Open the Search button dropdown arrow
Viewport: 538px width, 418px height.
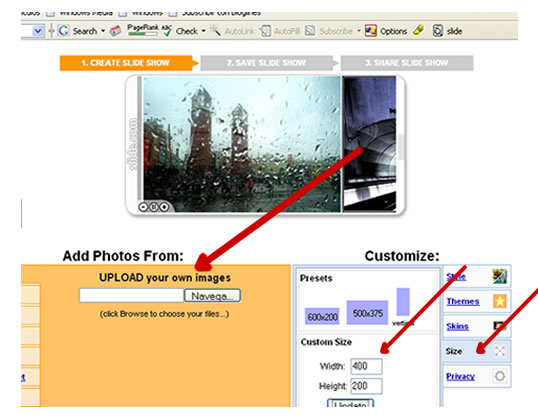[103, 31]
